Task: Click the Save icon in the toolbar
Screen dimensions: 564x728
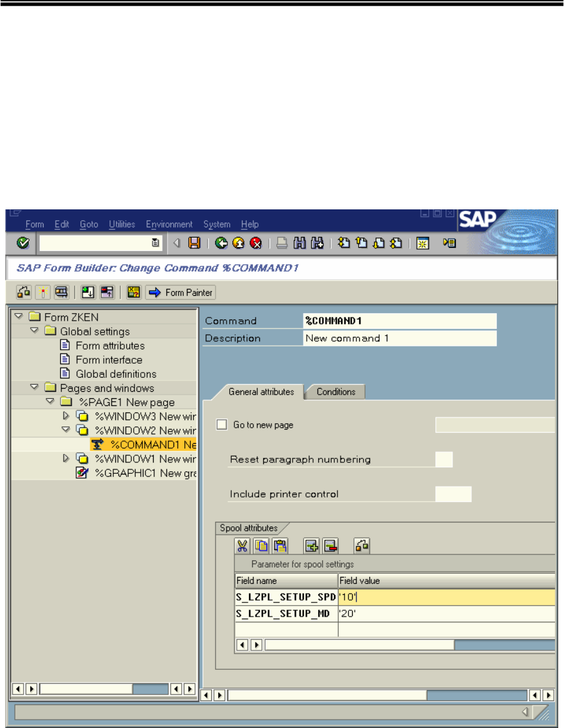Action: click(x=194, y=243)
